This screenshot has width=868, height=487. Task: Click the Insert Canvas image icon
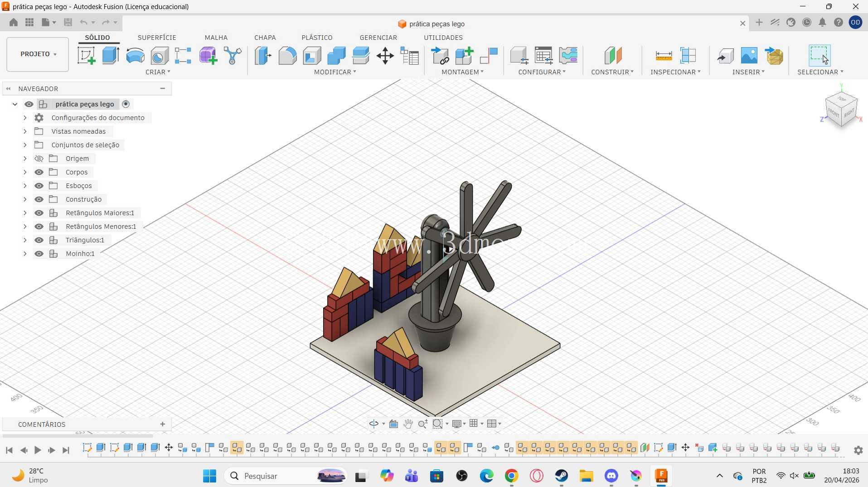click(749, 56)
